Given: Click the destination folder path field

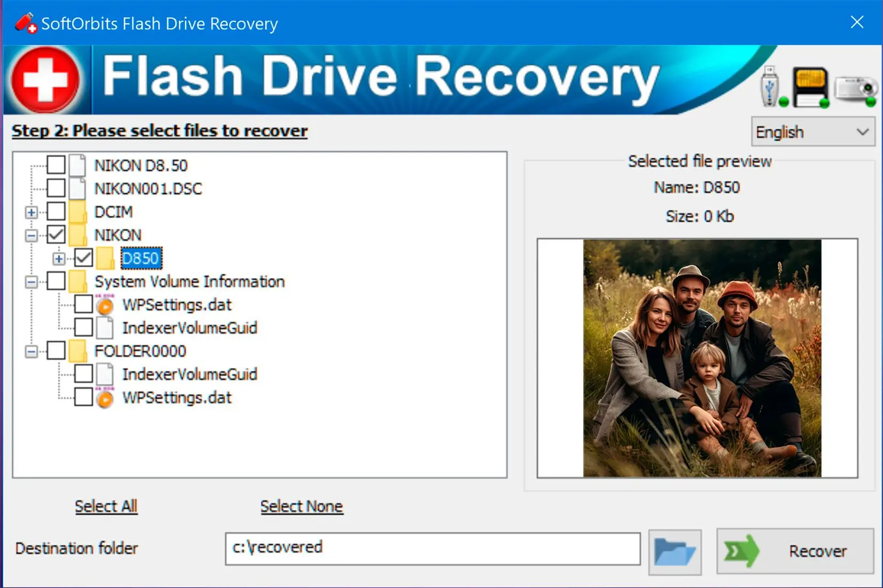Looking at the screenshot, I should tap(433, 548).
